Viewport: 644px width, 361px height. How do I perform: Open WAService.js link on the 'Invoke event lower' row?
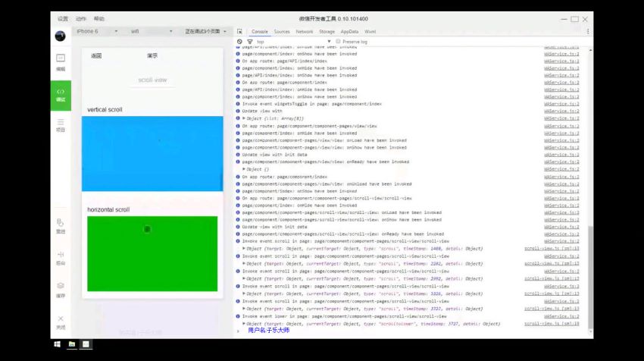[x=561, y=316]
